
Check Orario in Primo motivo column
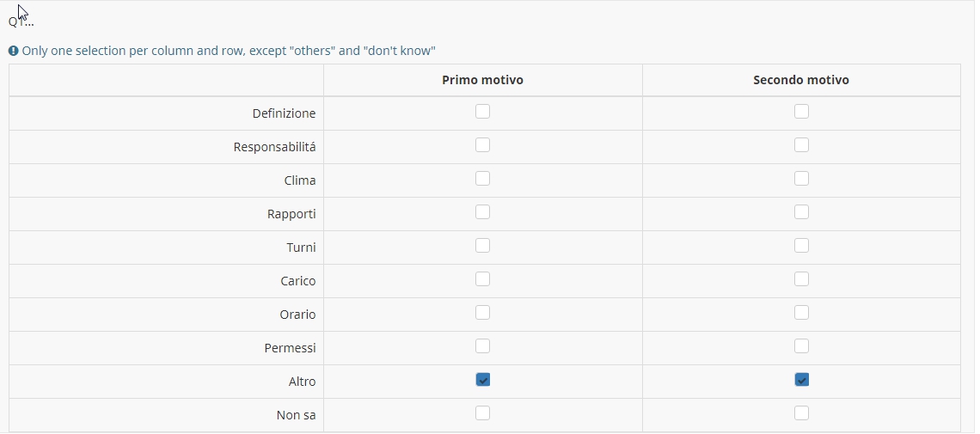[x=482, y=312]
